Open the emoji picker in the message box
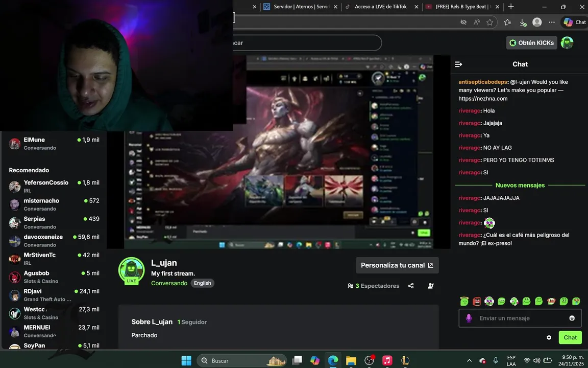The height and width of the screenshot is (368, 588). pyautogui.click(x=572, y=318)
